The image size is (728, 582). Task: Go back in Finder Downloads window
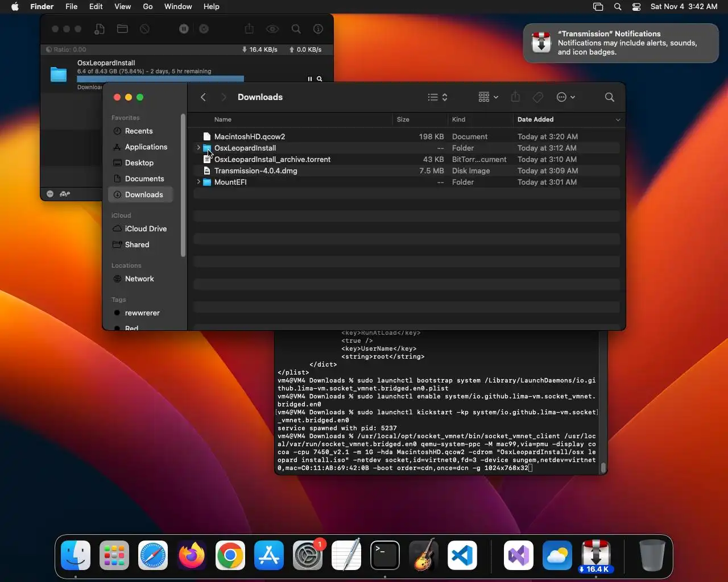tap(203, 97)
